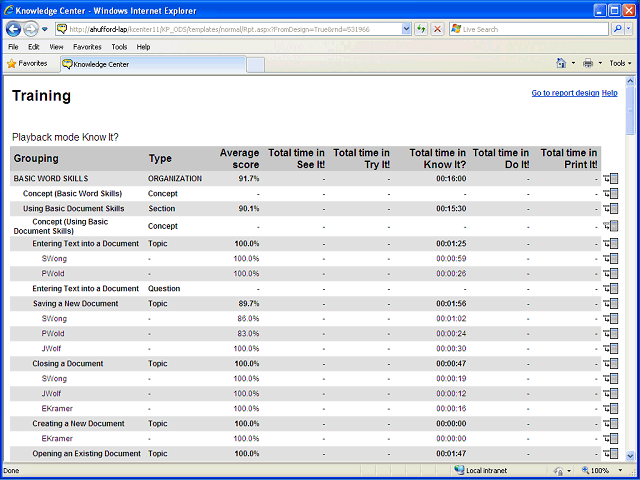The height and width of the screenshot is (480, 640).
Task: Click the Live Search magnifier button
Action: pos(618,29)
